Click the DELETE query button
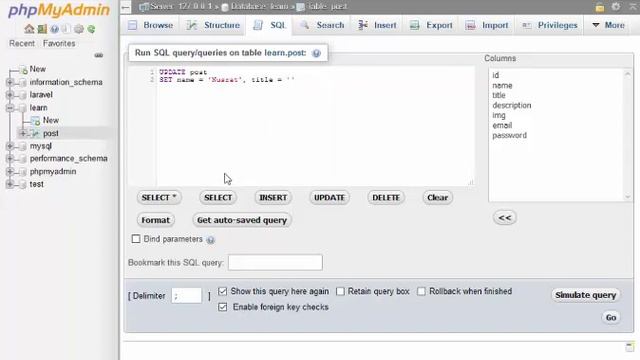This screenshot has width=640, height=360. coord(386,198)
